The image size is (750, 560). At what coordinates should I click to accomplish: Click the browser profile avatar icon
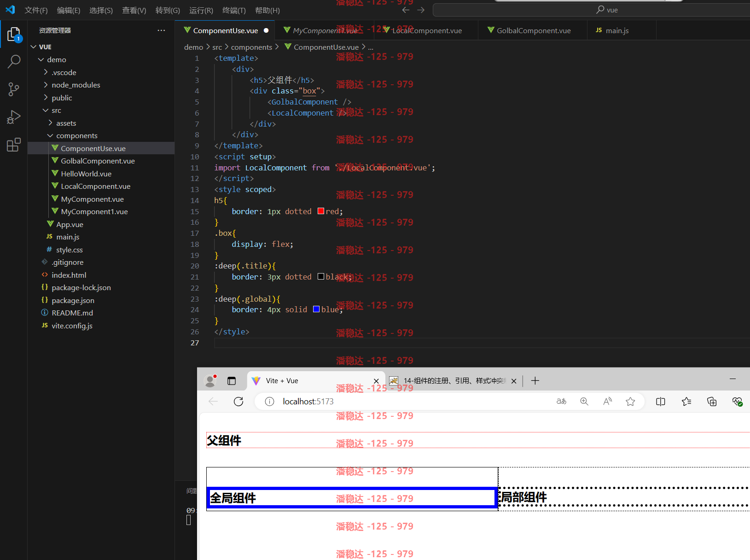[x=210, y=381]
